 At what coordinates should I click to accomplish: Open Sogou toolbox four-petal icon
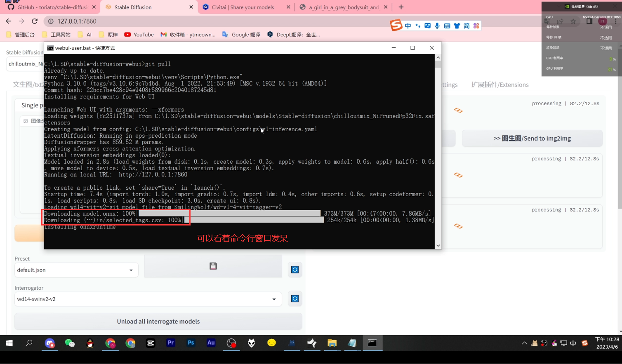coord(476,26)
